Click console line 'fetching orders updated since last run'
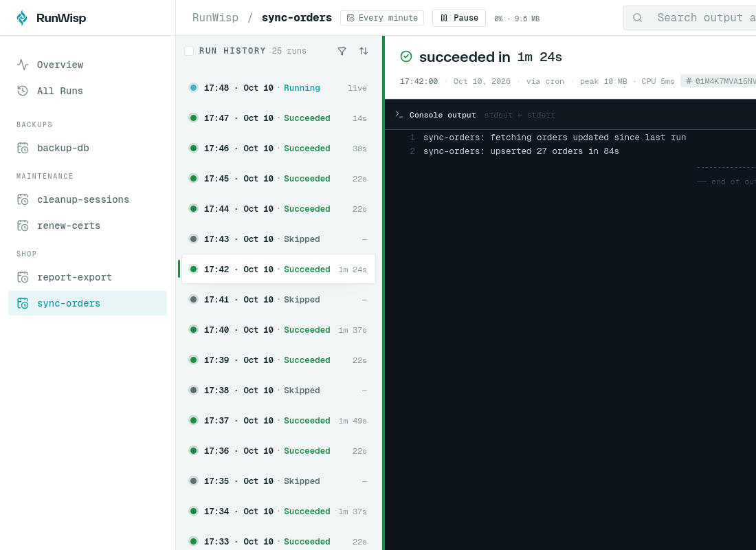The image size is (756, 550). pos(555,137)
